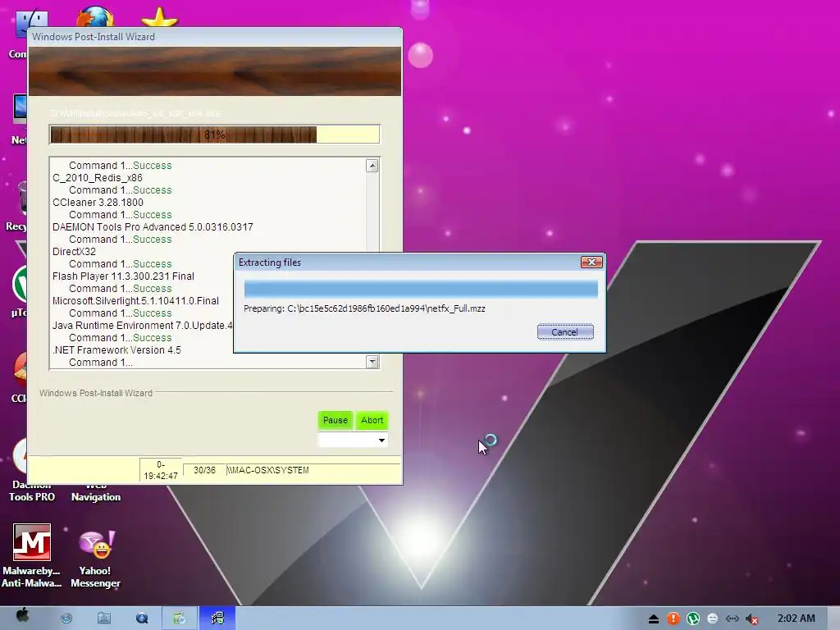This screenshot has width=840, height=630.
Task: Click the network connection tray icon
Action: click(x=733, y=619)
